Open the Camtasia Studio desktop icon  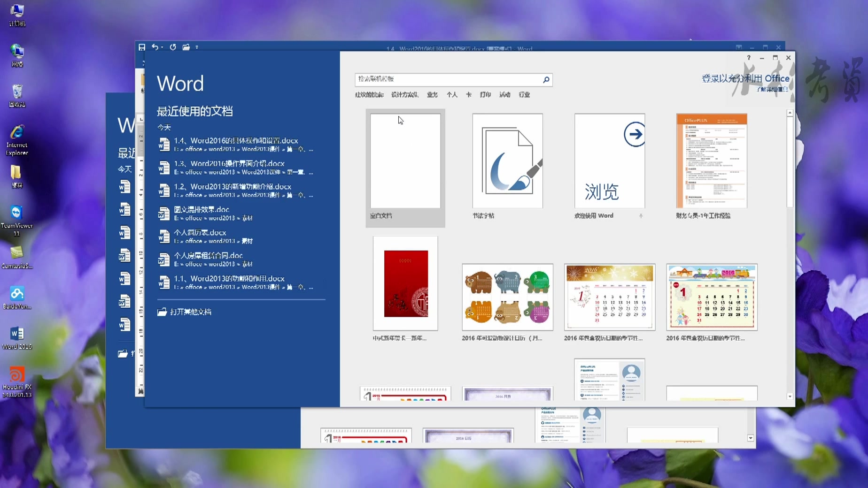tap(17, 257)
